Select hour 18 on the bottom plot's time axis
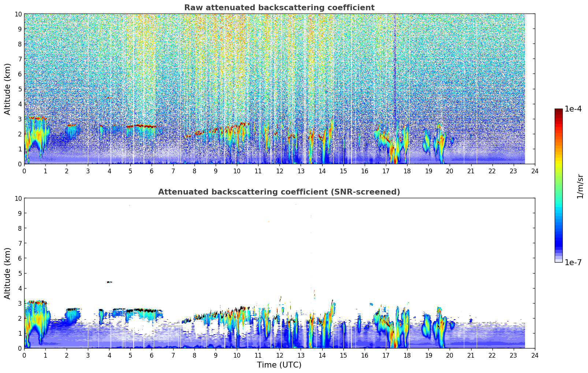This screenshot has height=373, width=588. (407, 355)
